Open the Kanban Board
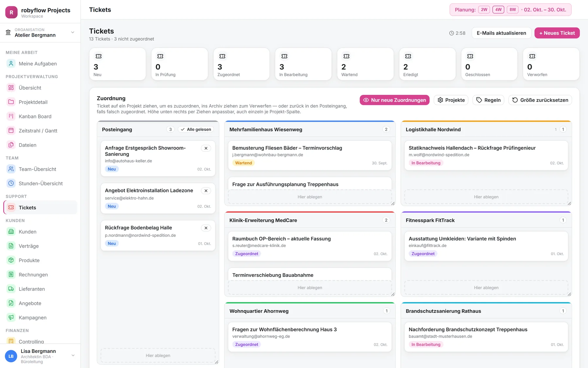Screen dimensions: 588x368 click(x=40, y=116)
